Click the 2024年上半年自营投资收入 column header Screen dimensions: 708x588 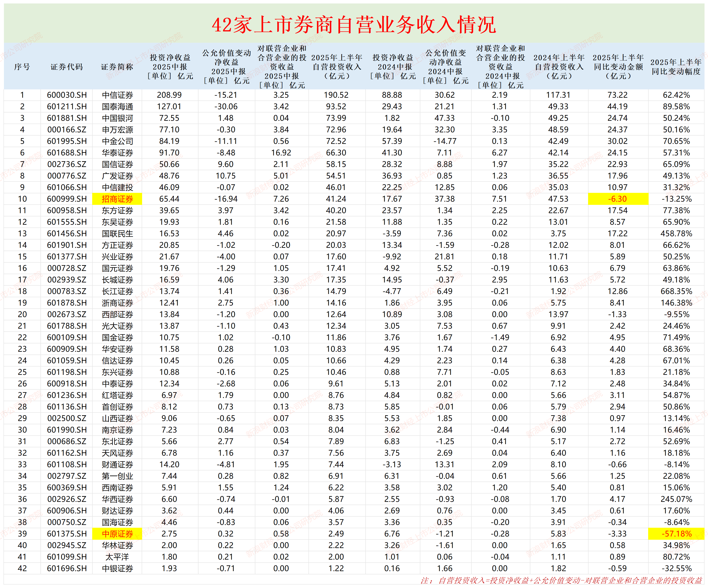[x=560, y=66]
